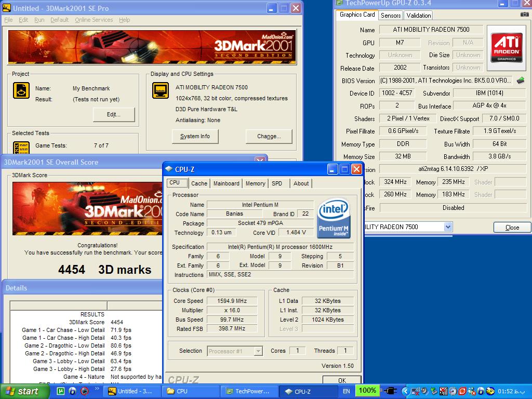532x399 pixels.
Task: Click the monitor icon in Display and CPU Settings
Action: tap(160, 90)
